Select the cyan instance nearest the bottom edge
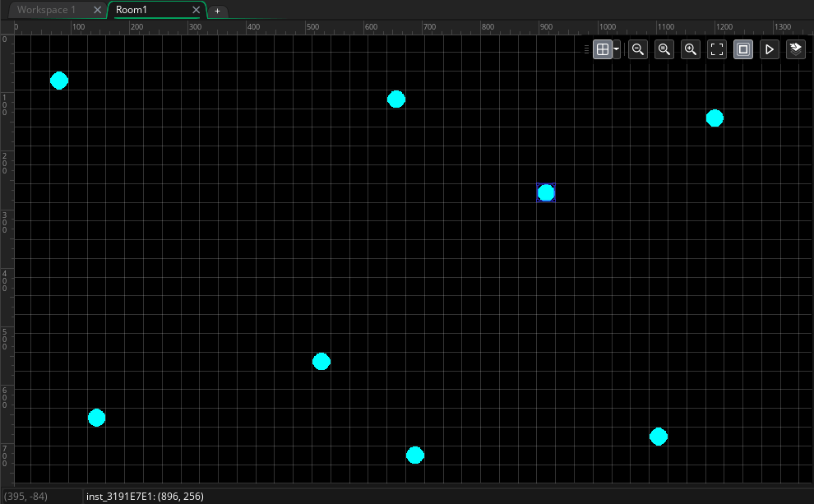 tap(415, 455)
